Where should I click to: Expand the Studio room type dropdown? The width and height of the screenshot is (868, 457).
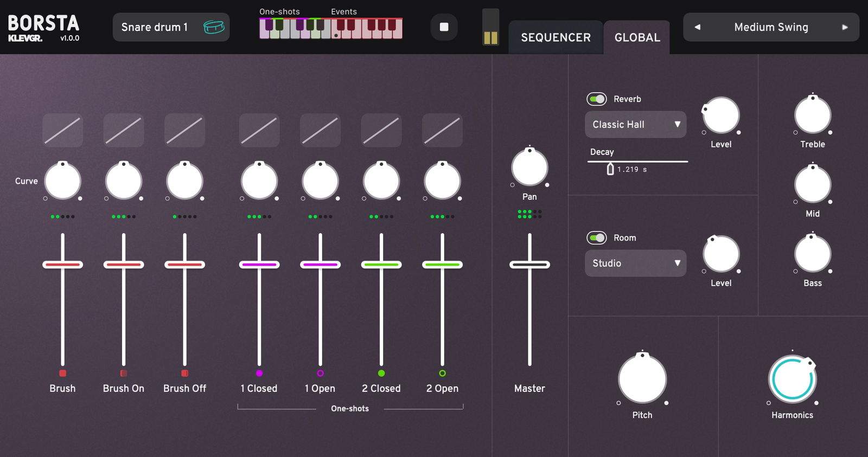pyautogui.click(x=635, y=263)
